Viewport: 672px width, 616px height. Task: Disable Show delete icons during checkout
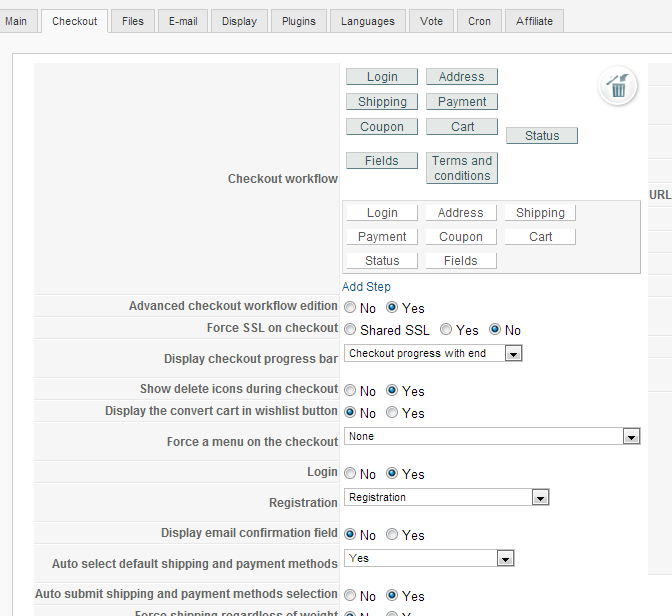(350, 391)
